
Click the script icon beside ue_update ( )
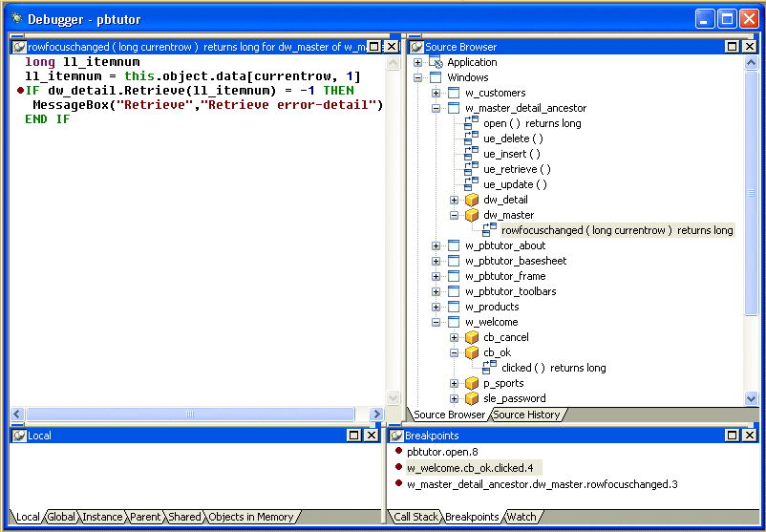472,184
